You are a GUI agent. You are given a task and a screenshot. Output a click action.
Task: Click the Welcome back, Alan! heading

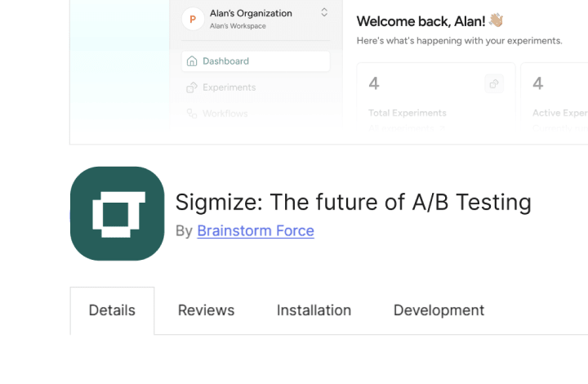(421, 21)
